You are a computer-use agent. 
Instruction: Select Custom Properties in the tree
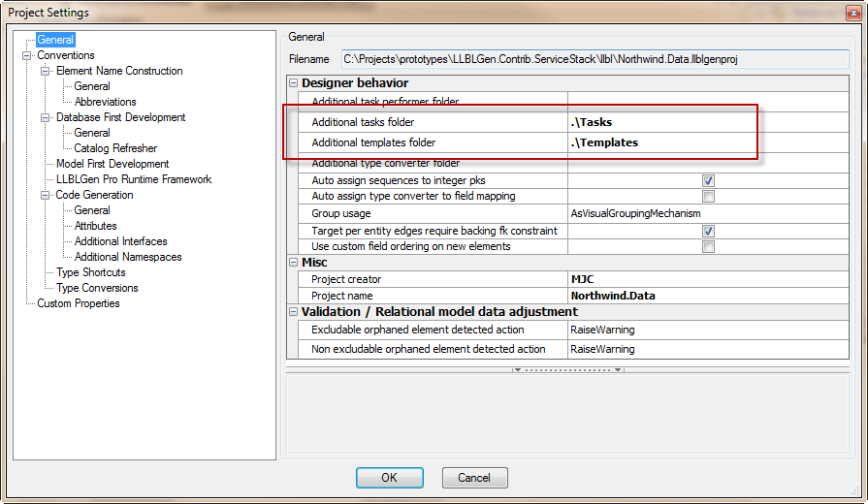pos(79,303)
